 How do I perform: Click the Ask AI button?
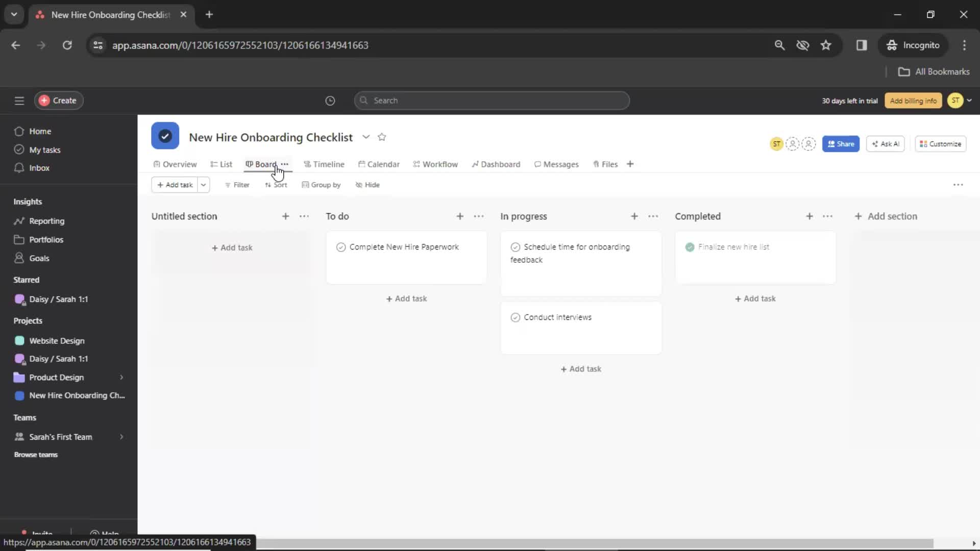click(886, 143)
